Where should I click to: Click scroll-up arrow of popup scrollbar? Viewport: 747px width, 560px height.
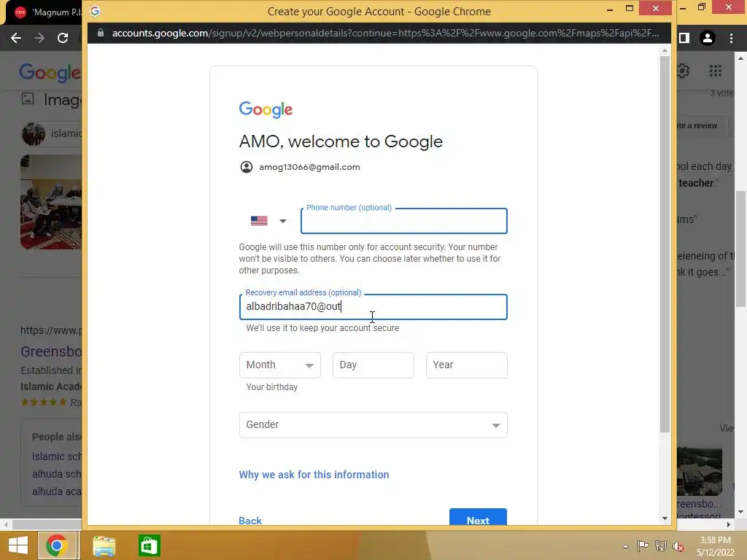coord(665,50)
